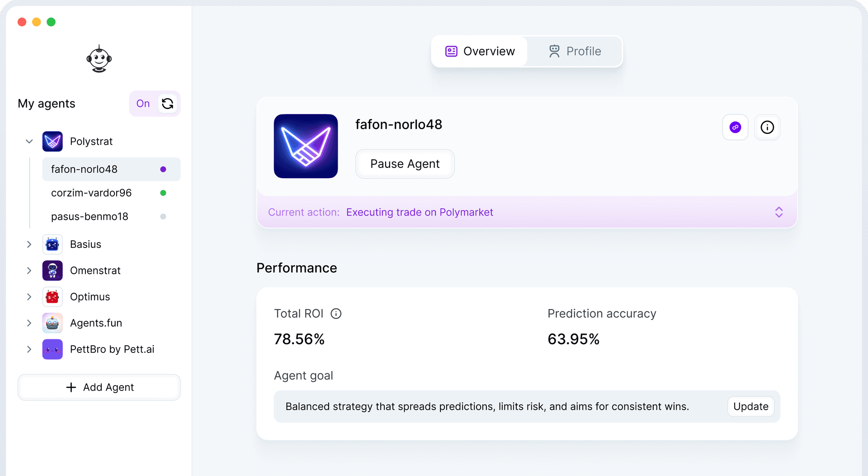
Task: Toggle the My agents On switch
Action: point(143,104)
